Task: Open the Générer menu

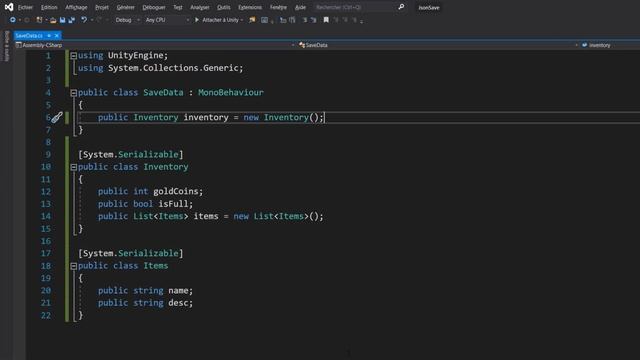Action: (x=125, y=7)
